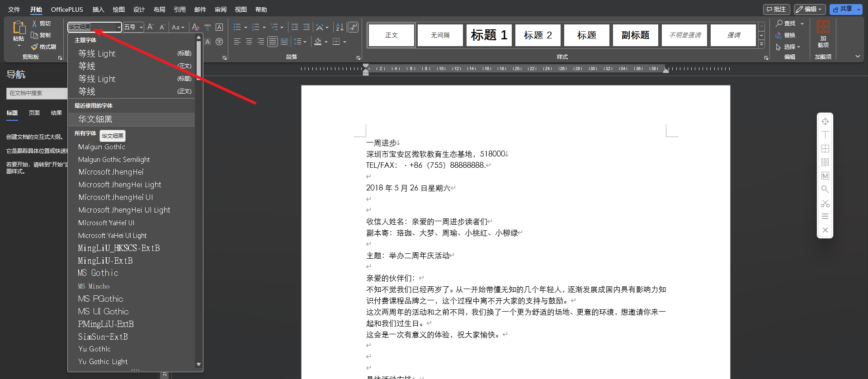Decrease paragraph indent
The image size is (868, 379).
click(295, 27)
